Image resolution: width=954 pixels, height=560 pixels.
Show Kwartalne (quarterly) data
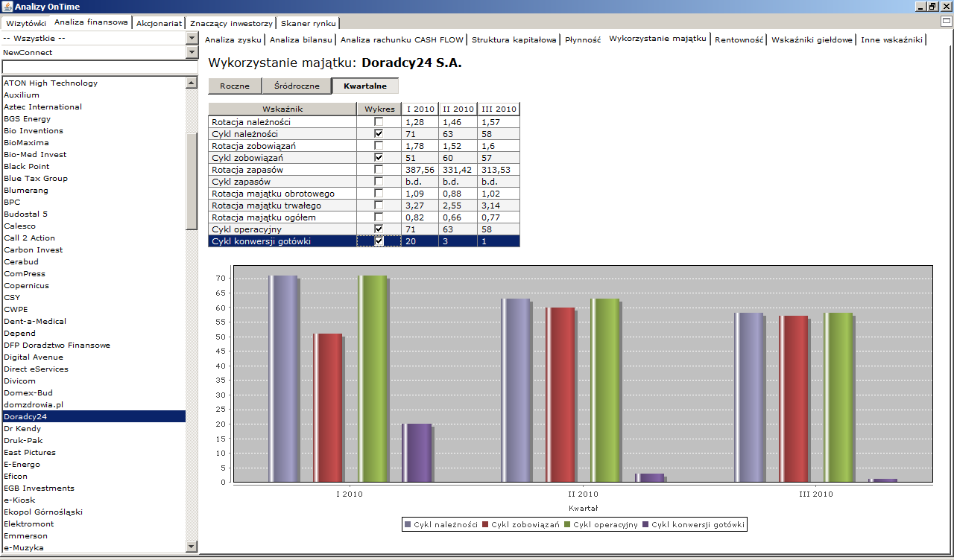point(365,86)
